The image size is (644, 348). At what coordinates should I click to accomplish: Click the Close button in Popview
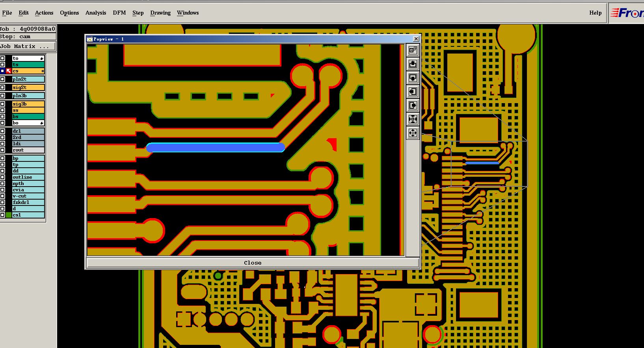coord(253,263)
